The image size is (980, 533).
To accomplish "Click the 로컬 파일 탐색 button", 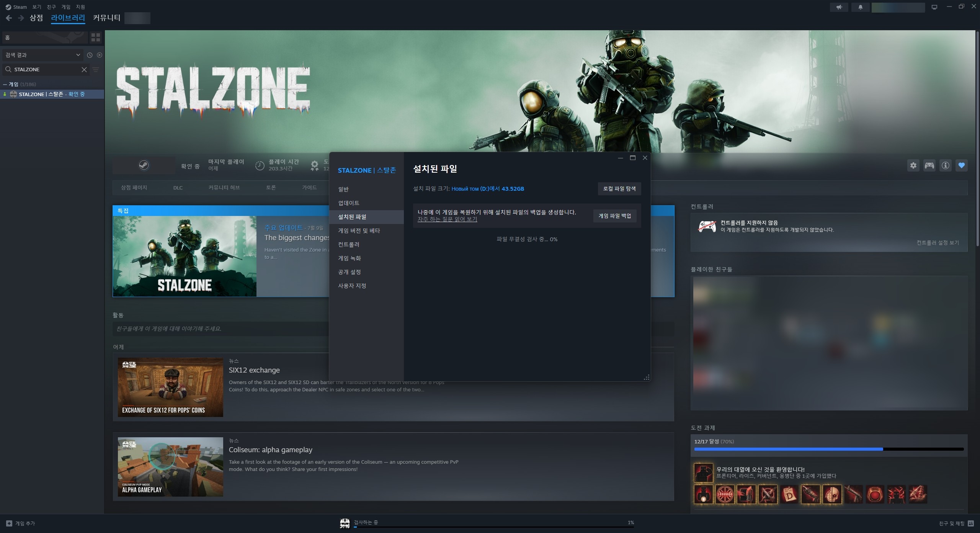I will tap(619, 188).
